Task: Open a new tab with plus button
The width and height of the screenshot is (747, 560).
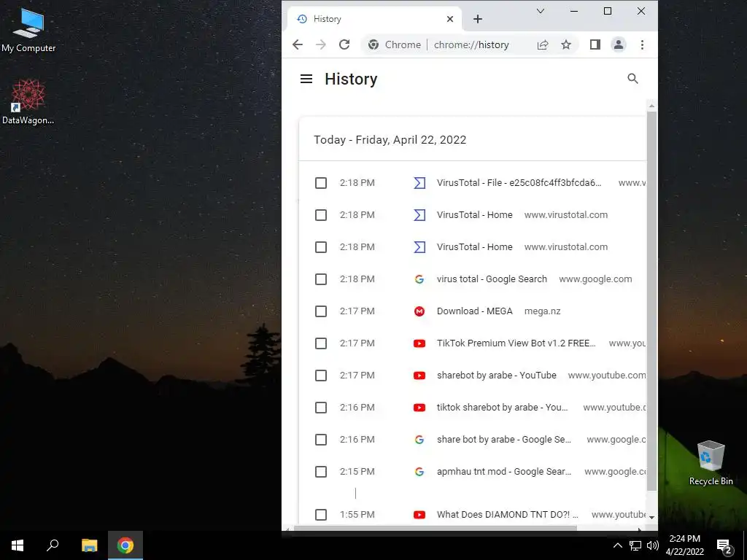Action: pyautogui.click(x=478, y=19)
